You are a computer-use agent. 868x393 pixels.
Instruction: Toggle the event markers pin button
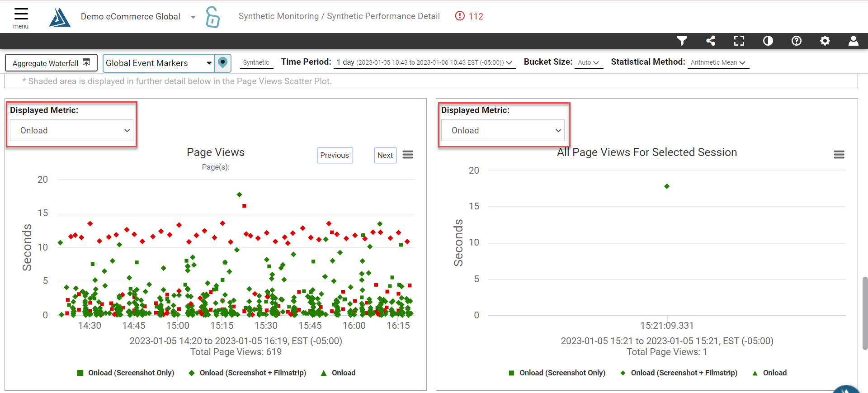pos(222,63)
